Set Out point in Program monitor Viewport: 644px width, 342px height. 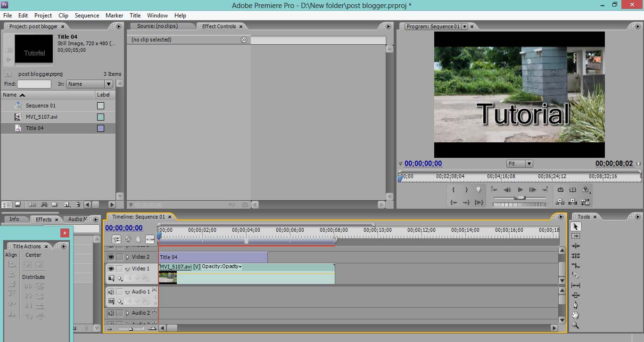[x=466, y=189]
